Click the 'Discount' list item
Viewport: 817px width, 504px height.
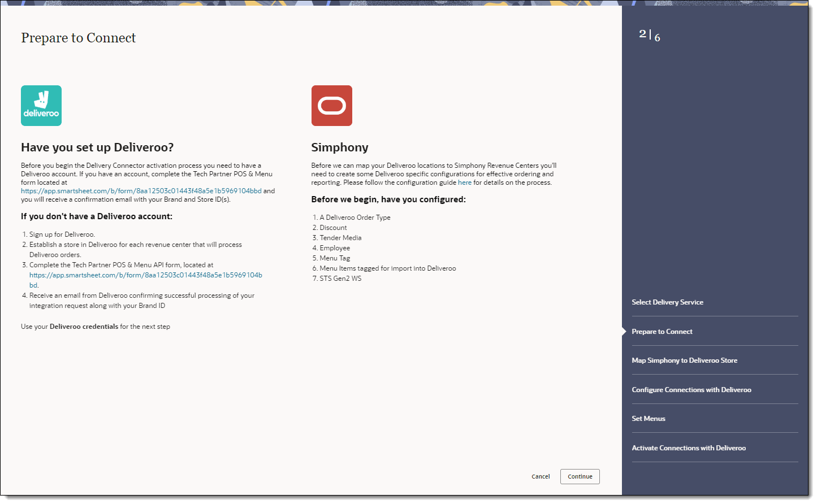click(x=334, y=228)
